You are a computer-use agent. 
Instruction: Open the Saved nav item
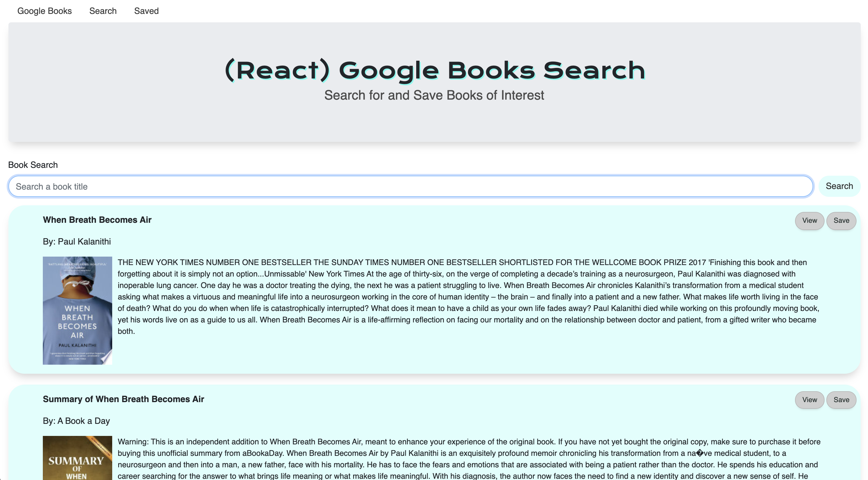[146, 11]
